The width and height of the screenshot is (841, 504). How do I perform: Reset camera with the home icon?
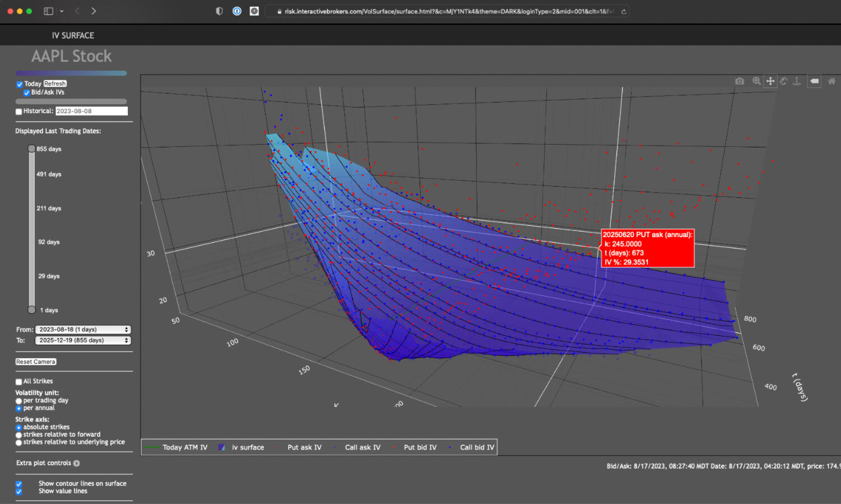831,81
